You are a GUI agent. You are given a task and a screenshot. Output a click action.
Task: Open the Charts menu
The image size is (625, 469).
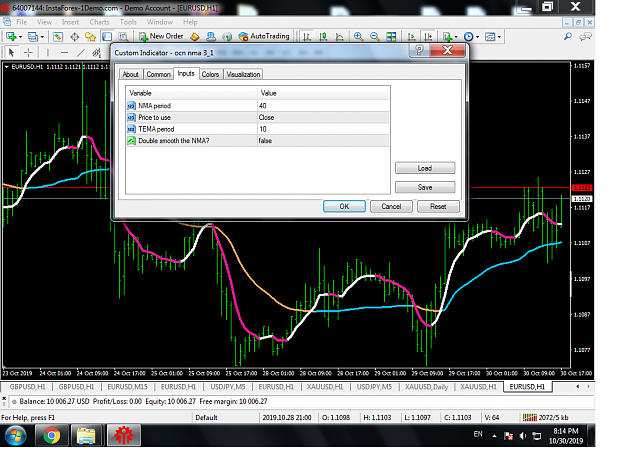pos(99,22)
